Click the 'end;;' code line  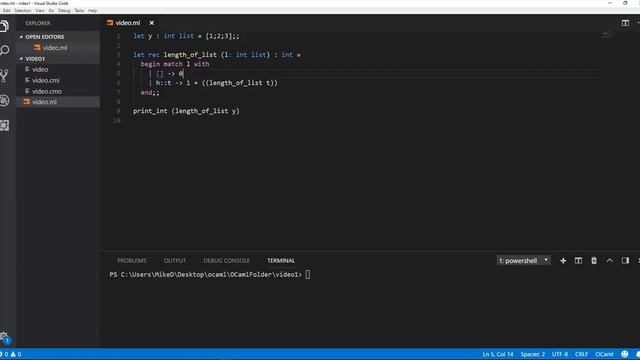tap(150, 93)
